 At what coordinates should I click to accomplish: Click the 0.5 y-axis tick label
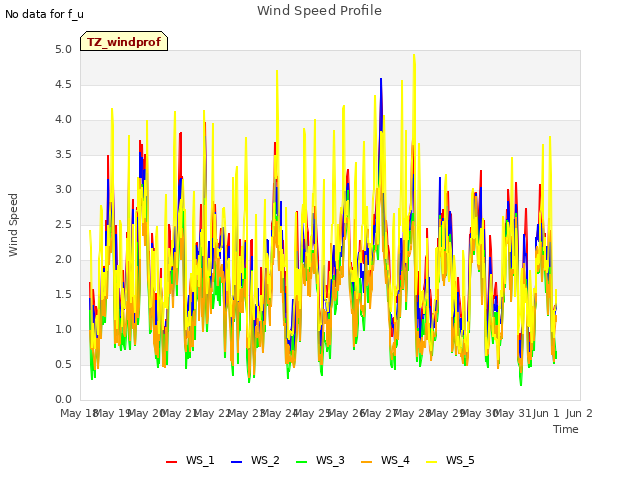[x=63, y=364]
